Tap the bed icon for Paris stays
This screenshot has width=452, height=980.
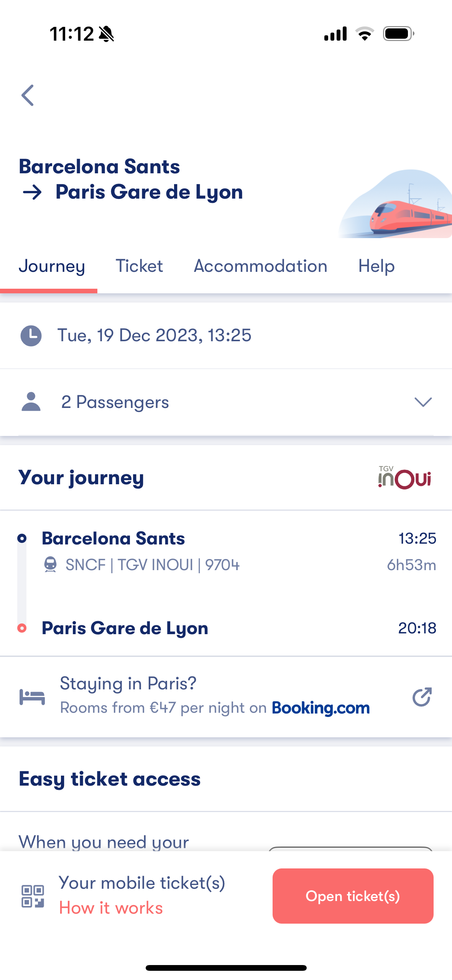pyautogui.click(x=32, y=697)
